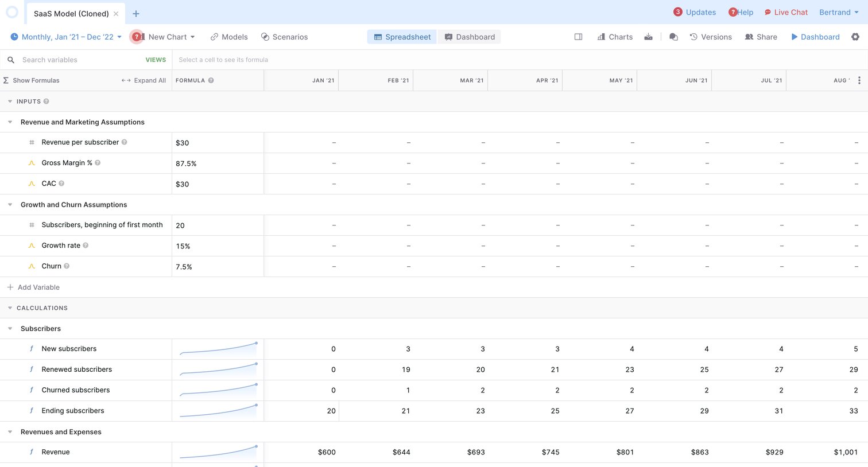Collapse Revenue and Marketing Assumptions group
Viewport: 868px width, 467px height.
(x=10, y=122)
